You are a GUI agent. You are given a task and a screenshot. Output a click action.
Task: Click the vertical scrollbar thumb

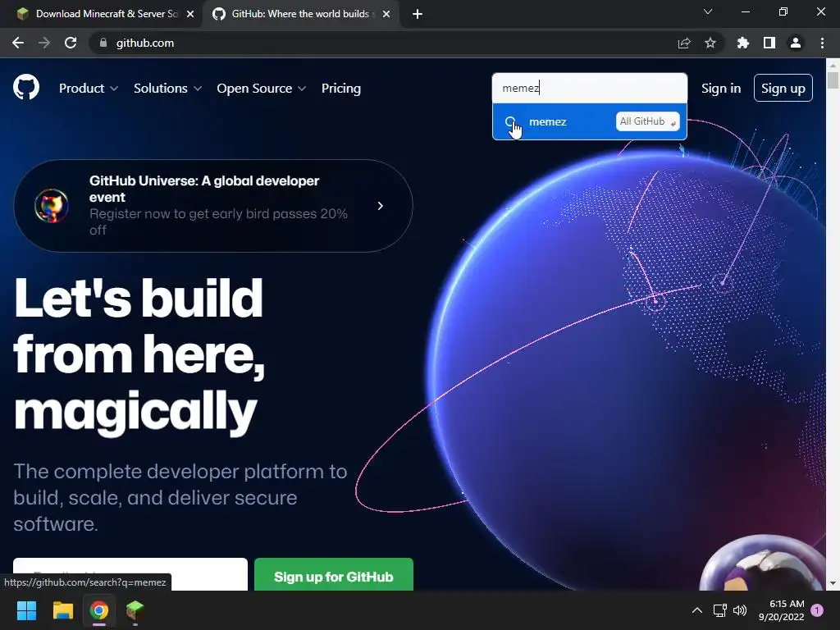(833, 80)
